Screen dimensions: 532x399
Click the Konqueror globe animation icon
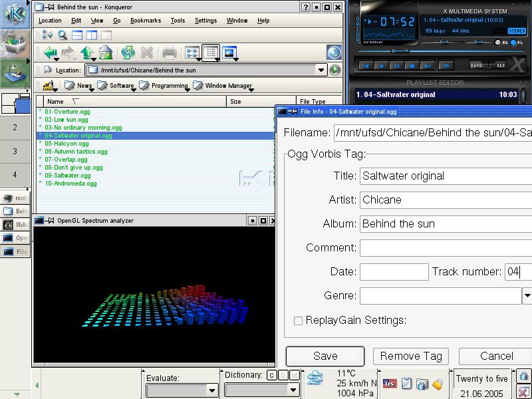(334, 53)
